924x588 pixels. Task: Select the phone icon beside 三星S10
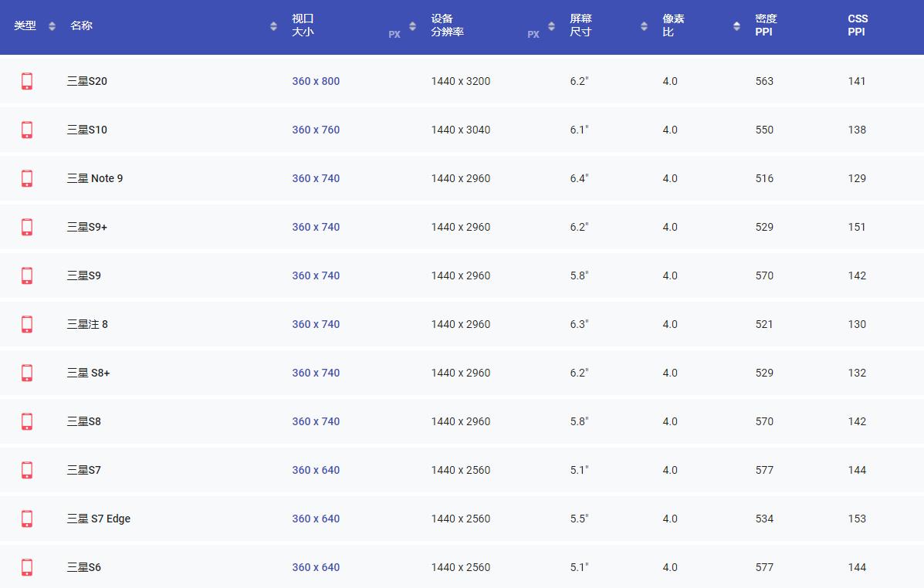click(27, 130)
